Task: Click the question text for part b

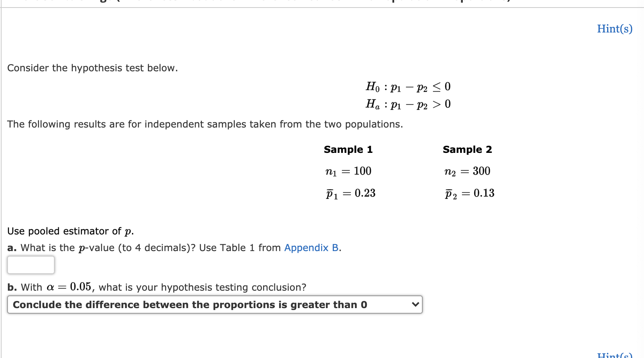Action: 157,287
